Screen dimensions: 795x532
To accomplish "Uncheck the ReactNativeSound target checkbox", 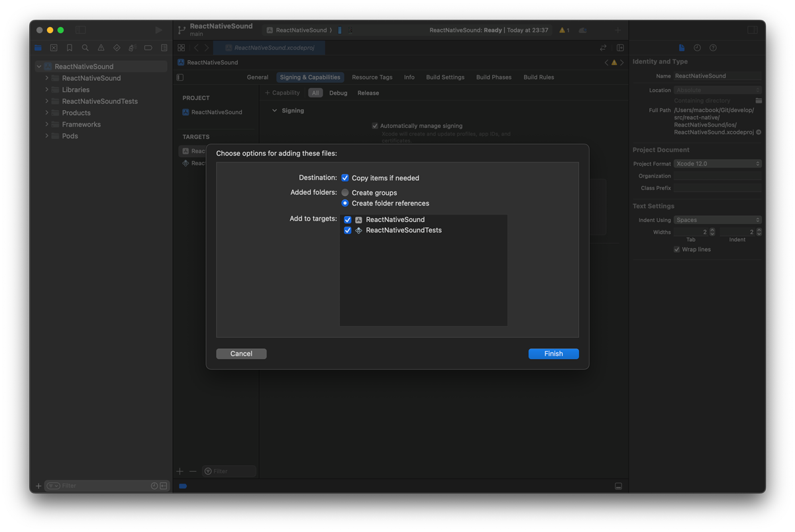I will tap(348, 219).
